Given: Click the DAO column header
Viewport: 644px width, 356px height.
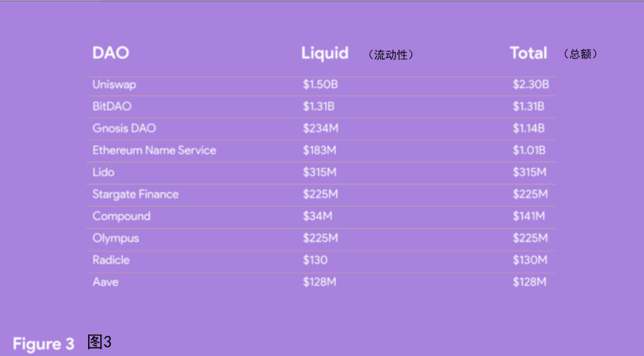Looking at the screenshot, I should (x=111, y=53).
